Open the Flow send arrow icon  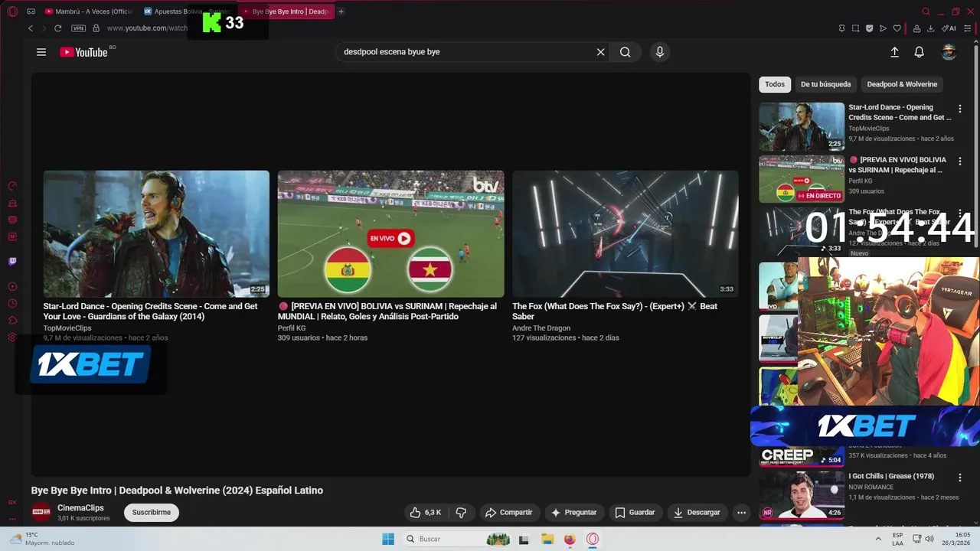(x=883, y=28)
